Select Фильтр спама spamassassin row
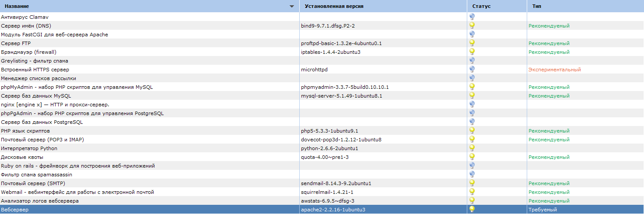This screenshot has width=644, height=214. 322,174
